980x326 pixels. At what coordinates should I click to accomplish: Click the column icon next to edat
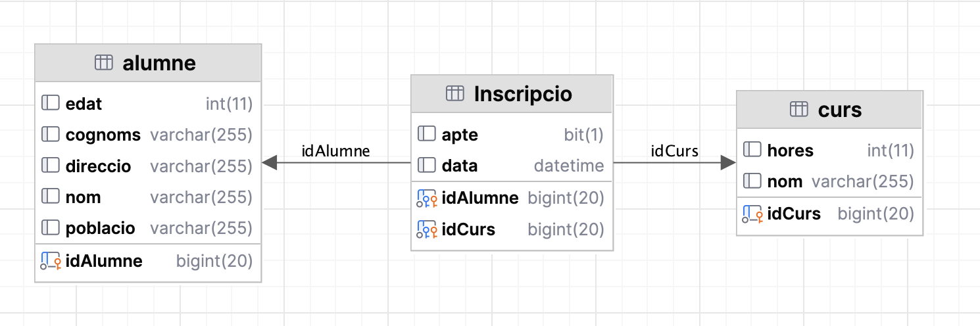tap(51, 103)
